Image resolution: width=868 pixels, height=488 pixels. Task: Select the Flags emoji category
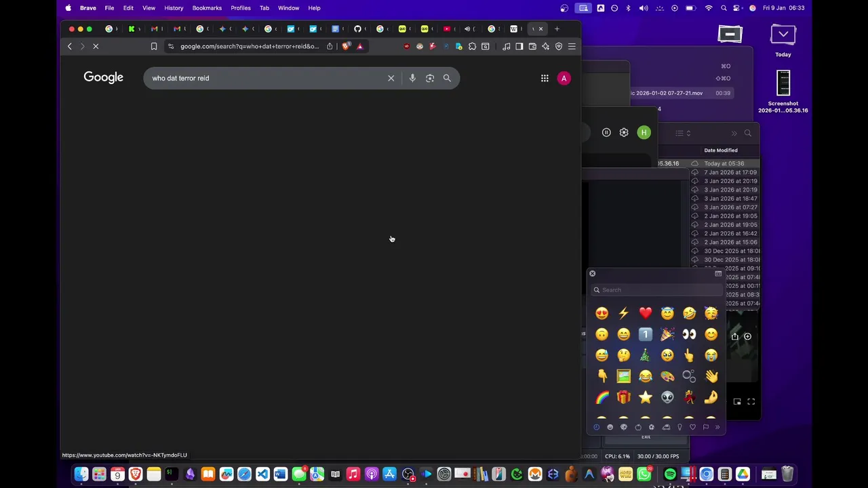pyautogui.click(x=706, y=427)
